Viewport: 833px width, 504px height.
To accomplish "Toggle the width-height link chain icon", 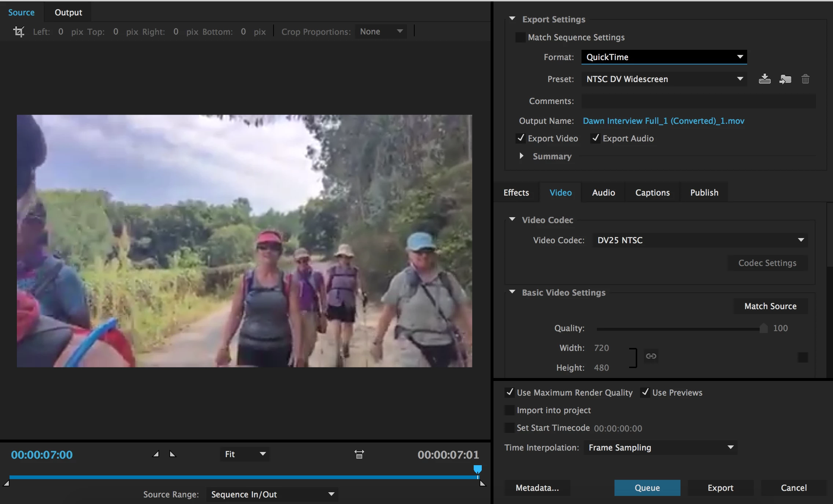I will (651, 356).
